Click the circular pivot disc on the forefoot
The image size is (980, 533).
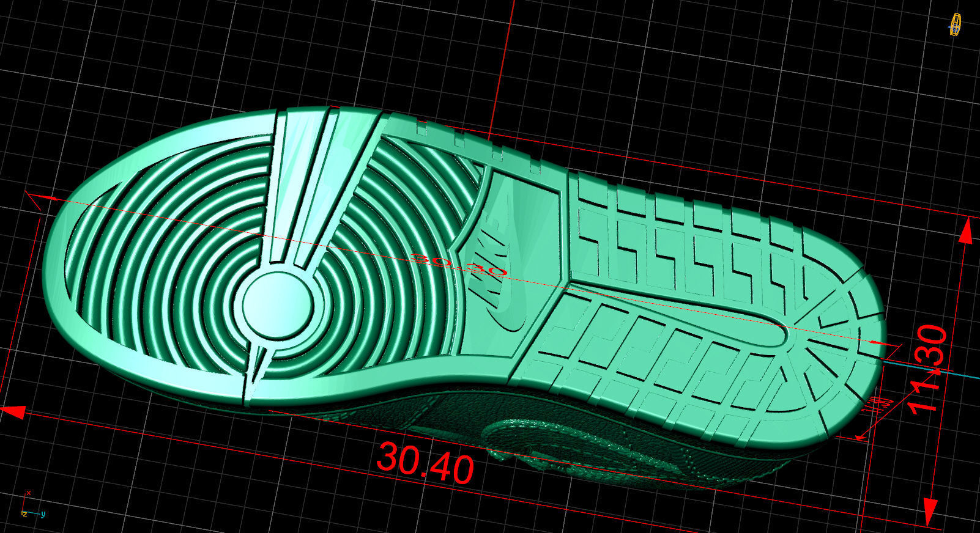coord(277,306)
